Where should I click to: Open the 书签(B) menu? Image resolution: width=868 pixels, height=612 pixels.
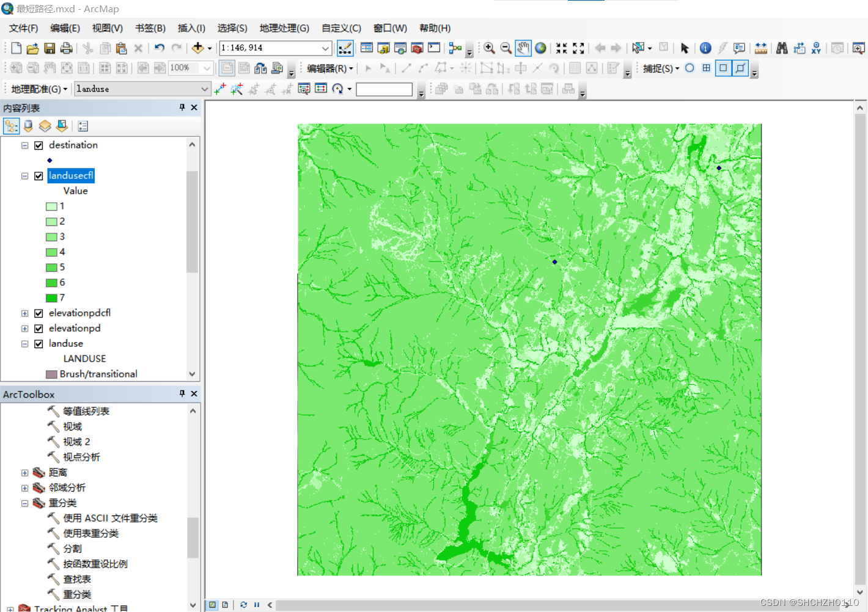point(150,28)
